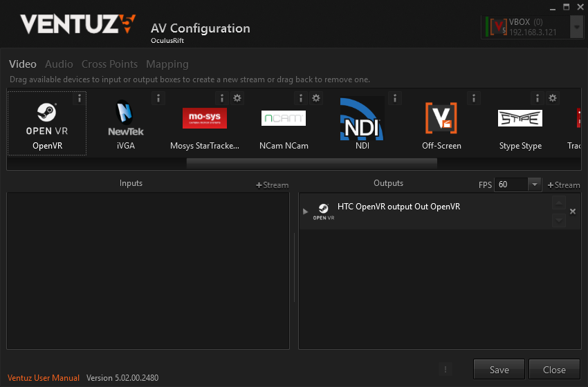Remove the HTC OpenVR output stream
This screenshot has width=588, height=387.
tap(572, 211)
